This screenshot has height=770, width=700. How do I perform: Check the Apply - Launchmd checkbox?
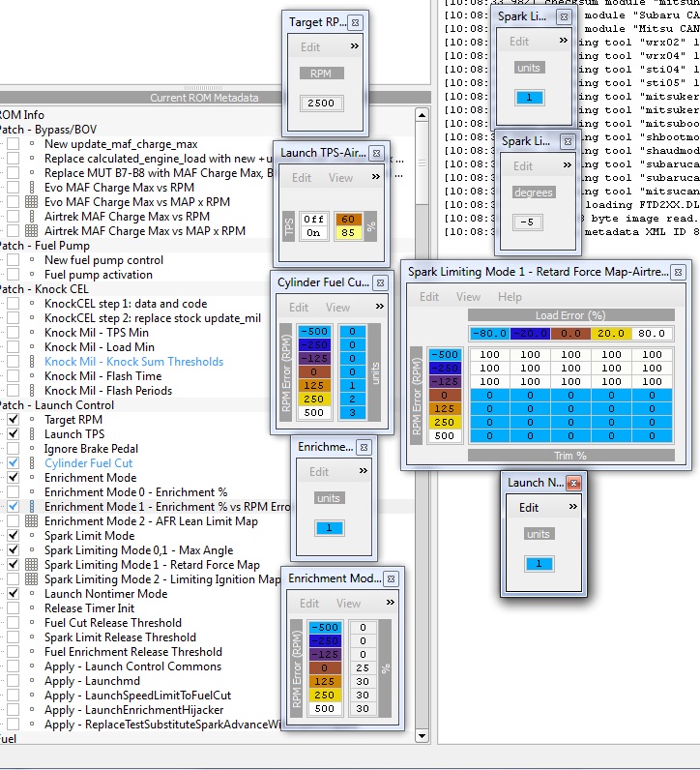[14, 681]
